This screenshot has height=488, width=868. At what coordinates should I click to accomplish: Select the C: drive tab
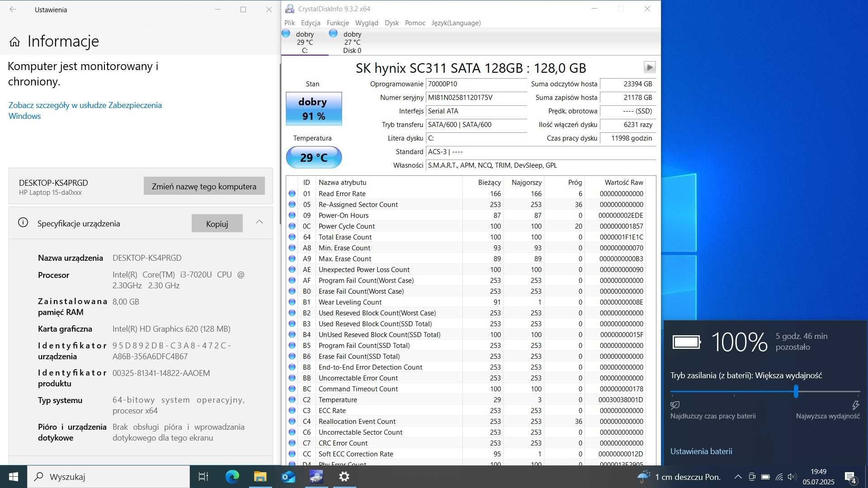[x=305, y=42]
